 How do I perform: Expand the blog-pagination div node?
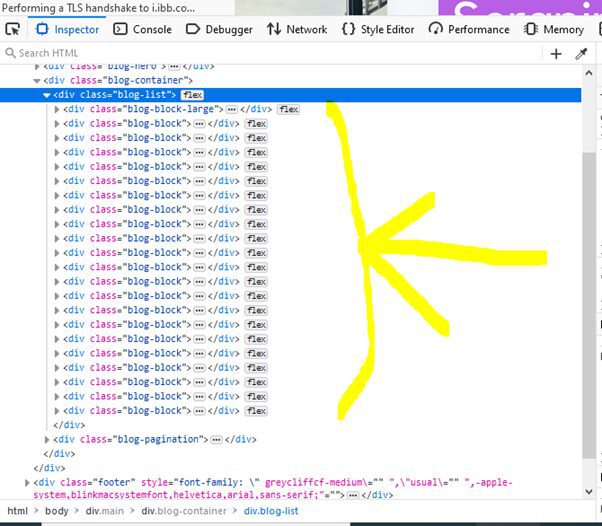click(x=46, y=439)
